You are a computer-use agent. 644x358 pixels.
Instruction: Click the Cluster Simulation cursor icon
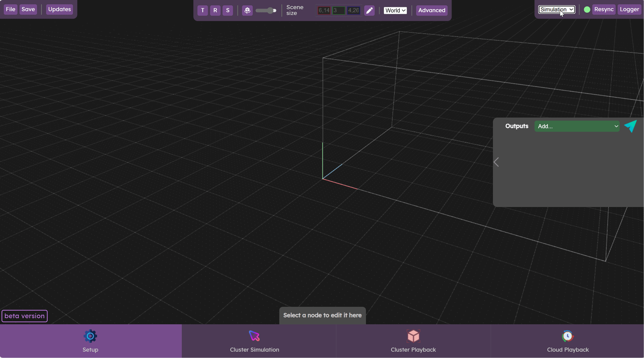click(x=254, y=336)
